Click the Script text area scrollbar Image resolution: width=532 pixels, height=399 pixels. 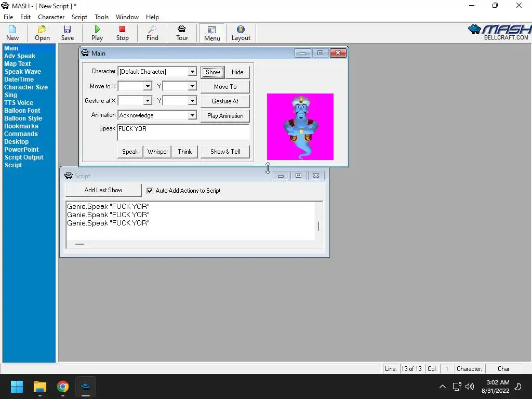318,221
